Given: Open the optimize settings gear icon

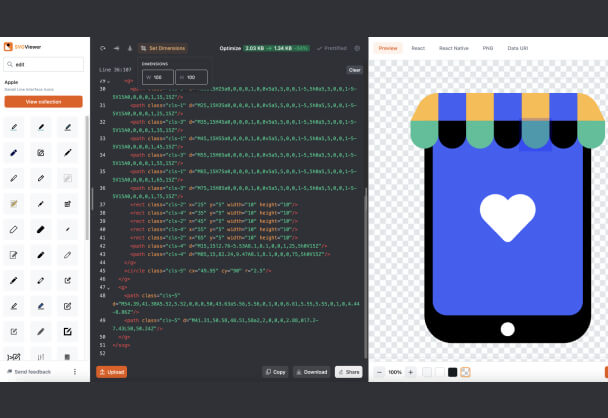Looking at the screenshot, I should (x=357, y=47).
